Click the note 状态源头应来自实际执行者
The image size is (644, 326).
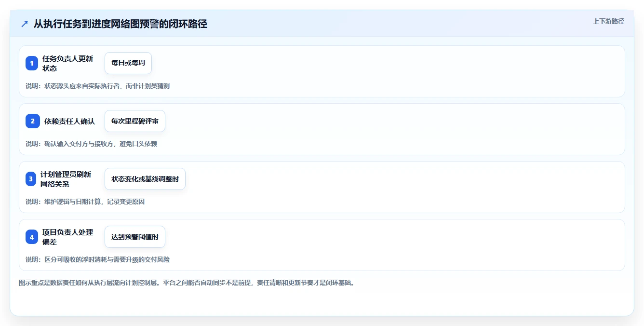97,86
